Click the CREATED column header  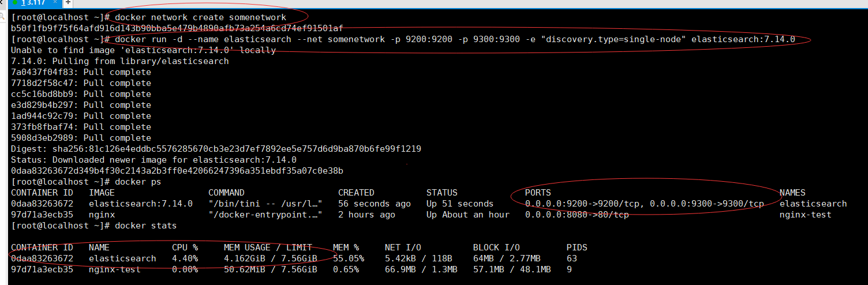click(356, 193)
